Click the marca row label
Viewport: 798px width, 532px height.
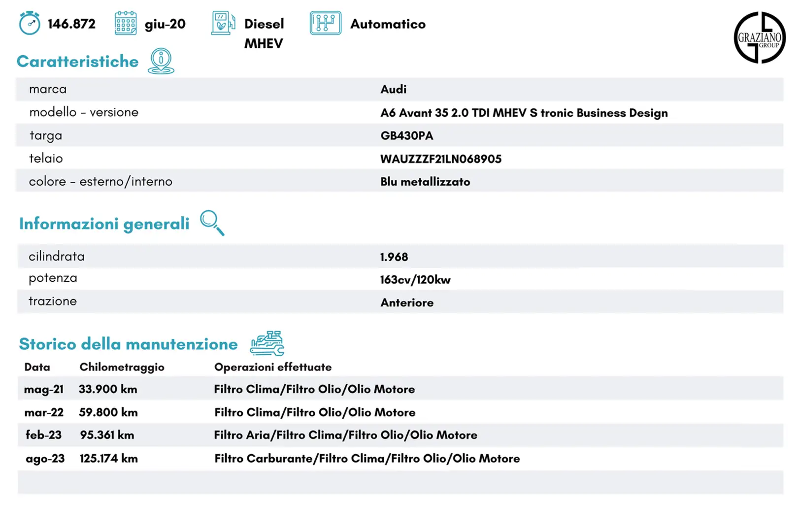[x=48, y=89]
